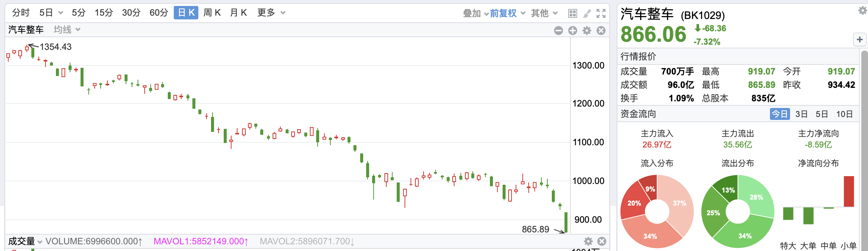Click the VOLUME:6996600.000 value
868x251 pixels.
94,241
